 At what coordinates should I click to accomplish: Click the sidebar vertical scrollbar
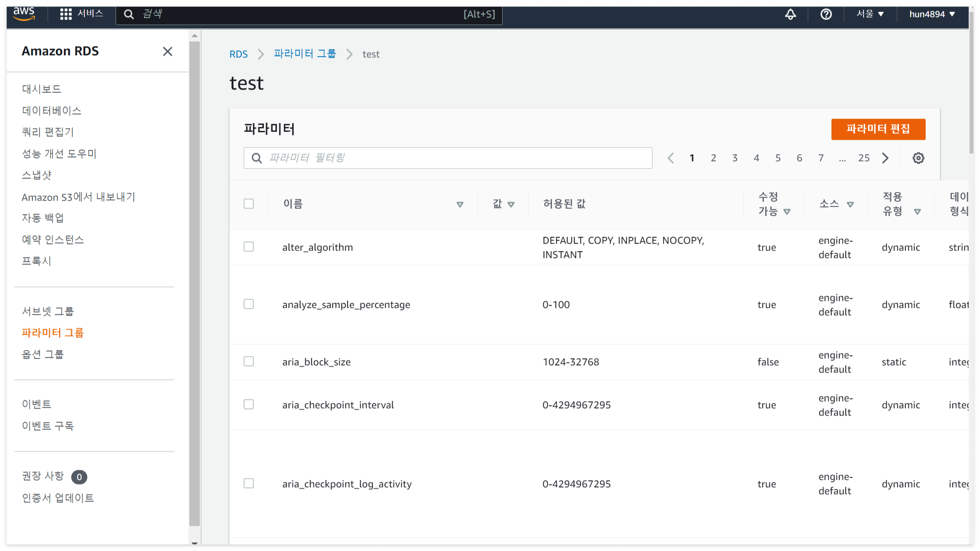click(x=195, y=282)
